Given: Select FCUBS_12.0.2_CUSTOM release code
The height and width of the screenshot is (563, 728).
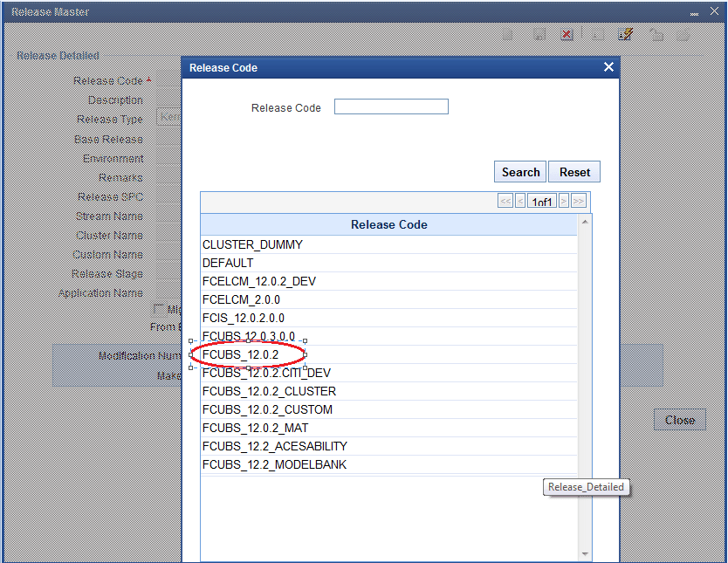Looking at the screenshot, I should [389, 410].
